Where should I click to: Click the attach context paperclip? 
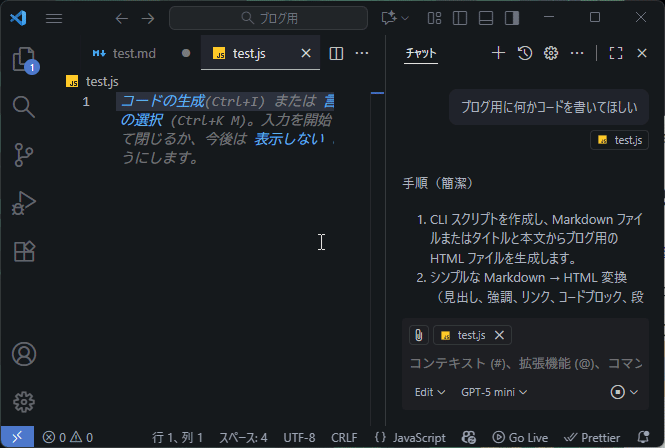tap(419, 335)
